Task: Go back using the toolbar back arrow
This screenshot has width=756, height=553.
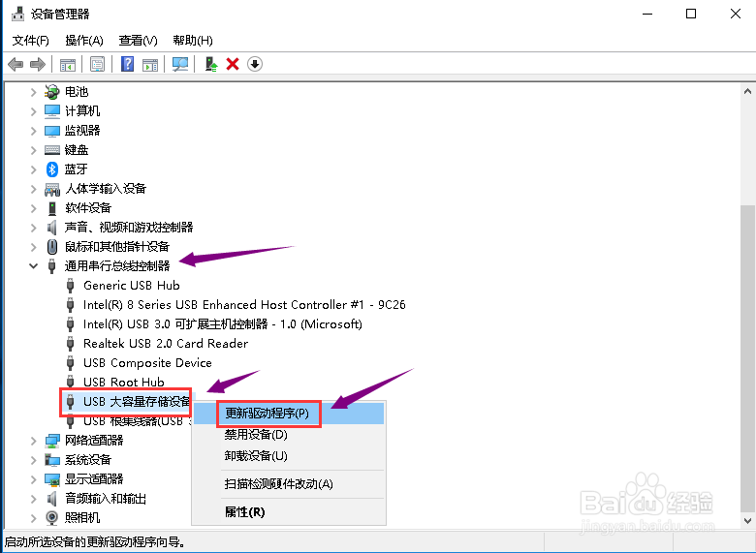Action: (x=16, y=64)
